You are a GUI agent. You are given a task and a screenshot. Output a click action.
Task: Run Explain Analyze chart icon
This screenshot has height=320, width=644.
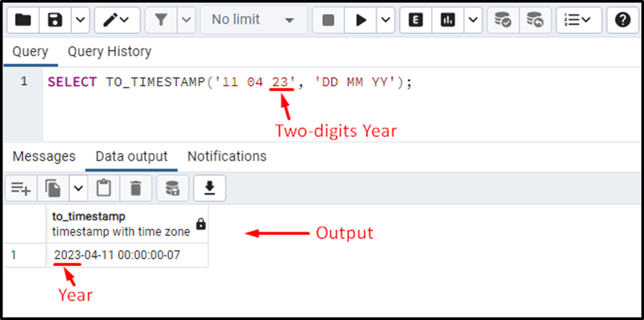pyautogui.click(x=448, y=20)
